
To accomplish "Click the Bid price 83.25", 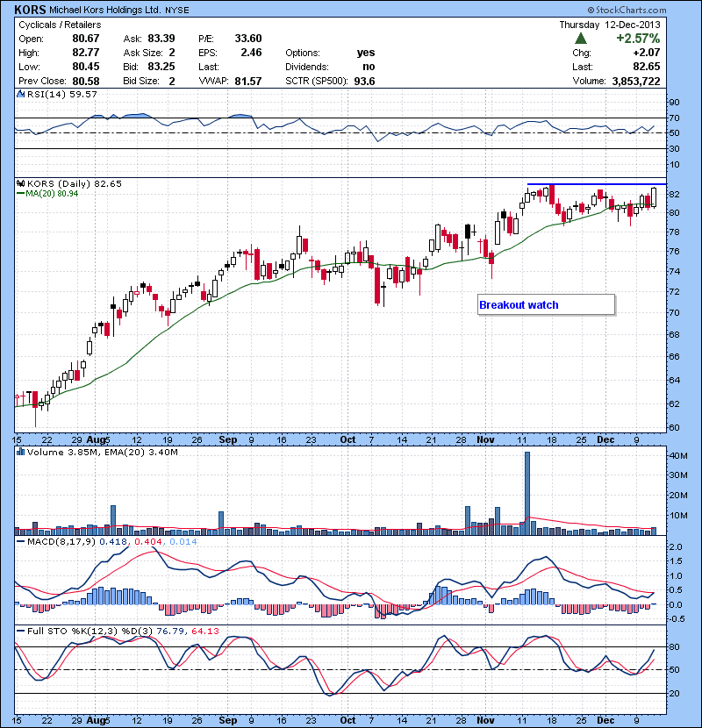I will coord(161,67).
